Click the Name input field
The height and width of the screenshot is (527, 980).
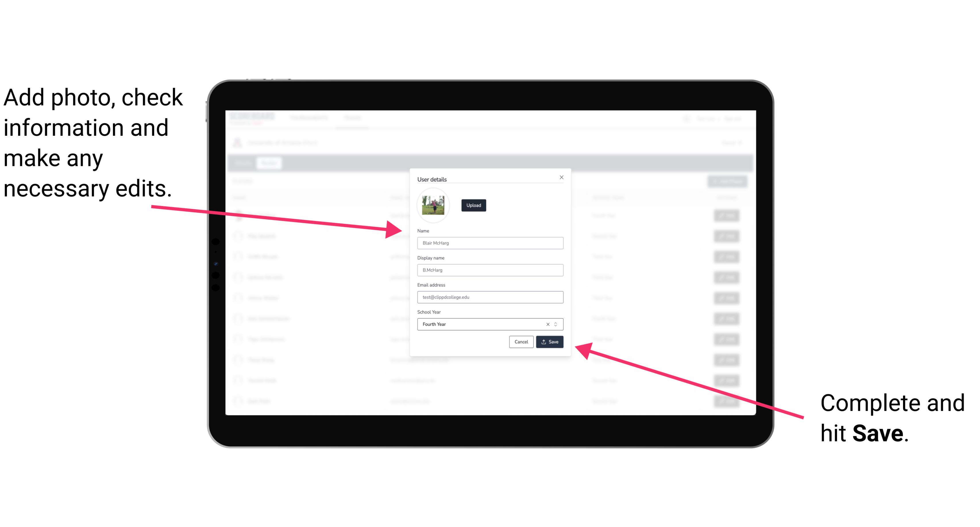(x=490, y=243)
